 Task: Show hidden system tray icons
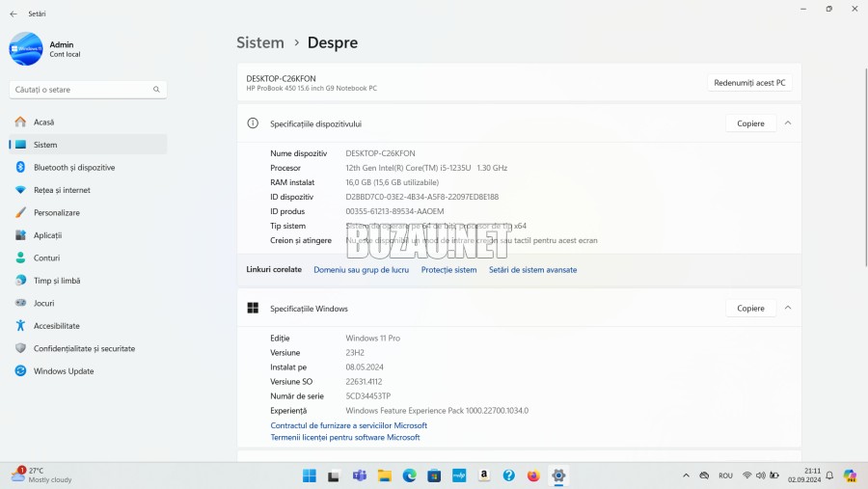pos(686,475)
